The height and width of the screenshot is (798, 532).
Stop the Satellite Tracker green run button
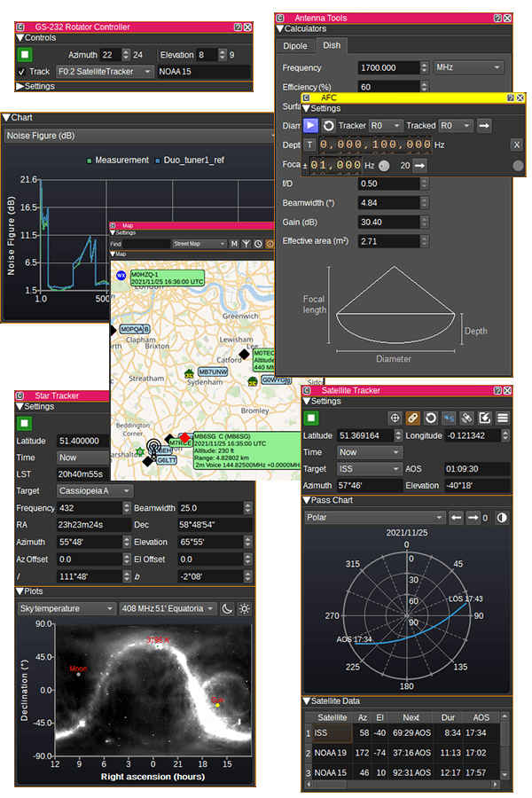(311, 419)
